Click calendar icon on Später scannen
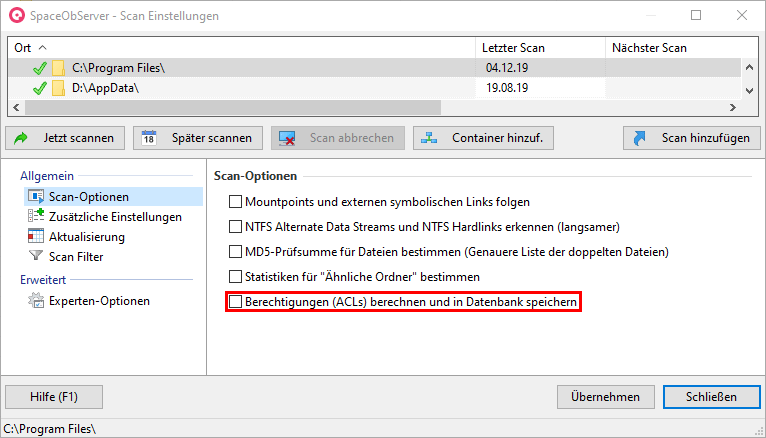This screenshot has height=438, width=766. (149, 138)
